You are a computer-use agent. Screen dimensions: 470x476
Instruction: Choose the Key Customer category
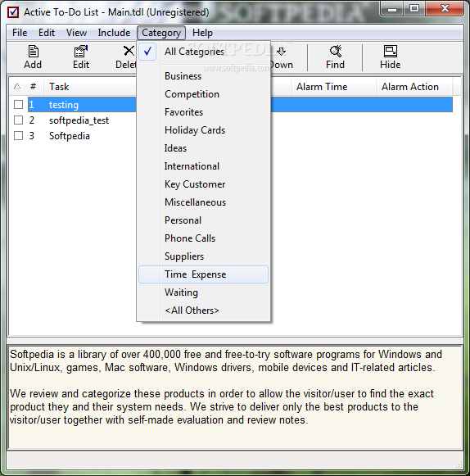203,184
